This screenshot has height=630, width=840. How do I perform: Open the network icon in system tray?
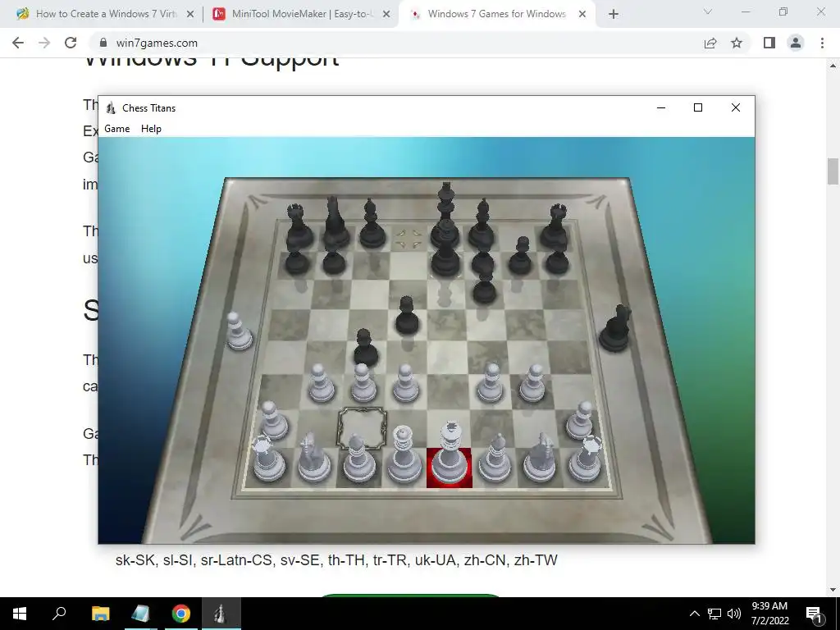click(x=714, y=614)
